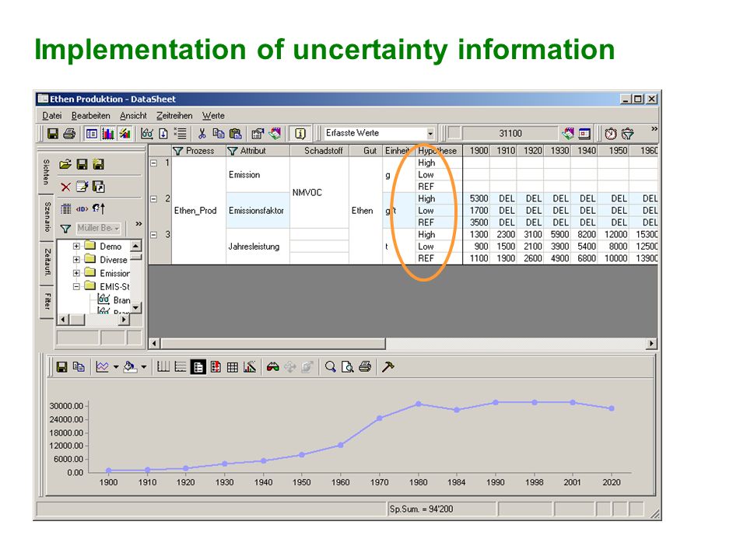Image resolution: width=747 pixels, height=560 pixels.
Task: Print the datasheet using top toolbar printer
Action: 69,134
